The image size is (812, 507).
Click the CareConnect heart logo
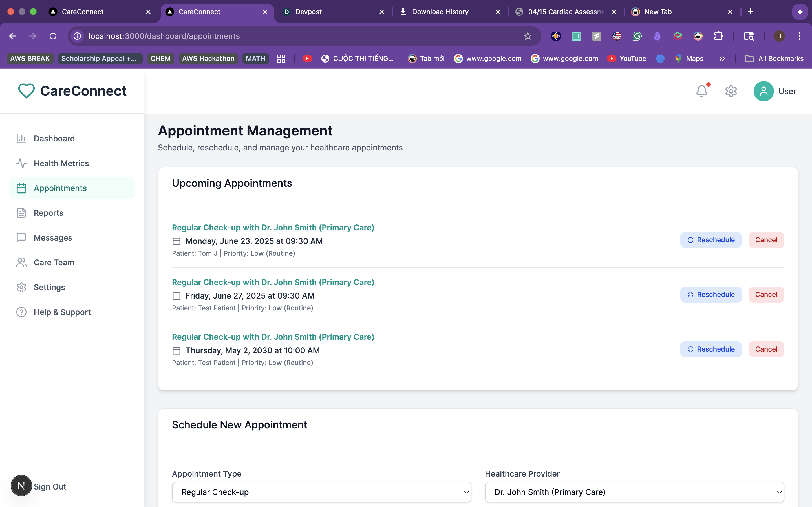(x=26, y=91)
